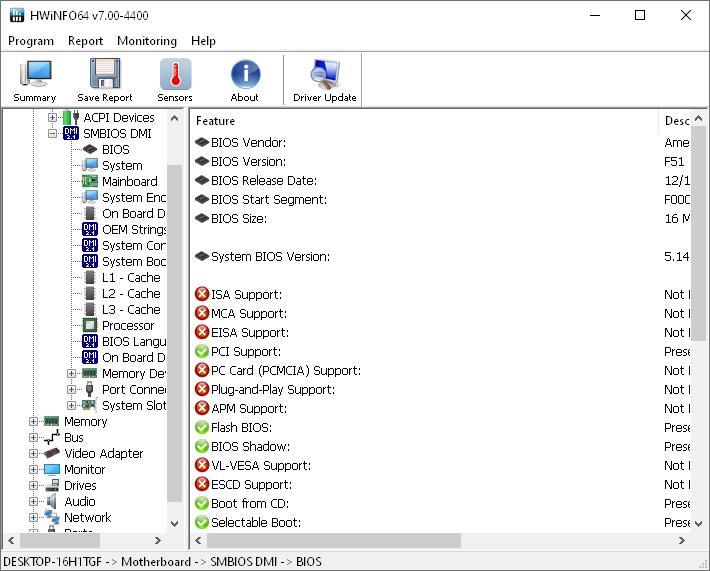710x571 pixels.
Task: Select the Mainboard tree icon
Action: point(90,181)
